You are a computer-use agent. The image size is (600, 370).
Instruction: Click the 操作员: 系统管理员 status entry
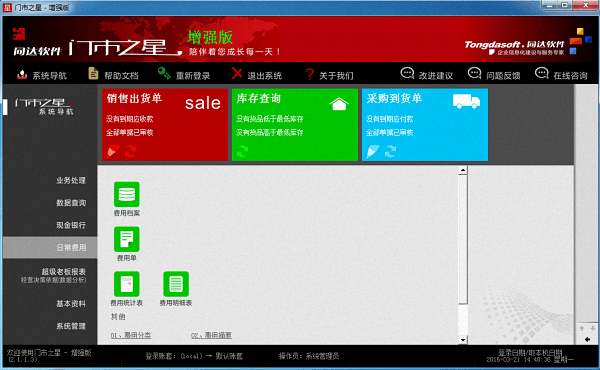point(309,356)
